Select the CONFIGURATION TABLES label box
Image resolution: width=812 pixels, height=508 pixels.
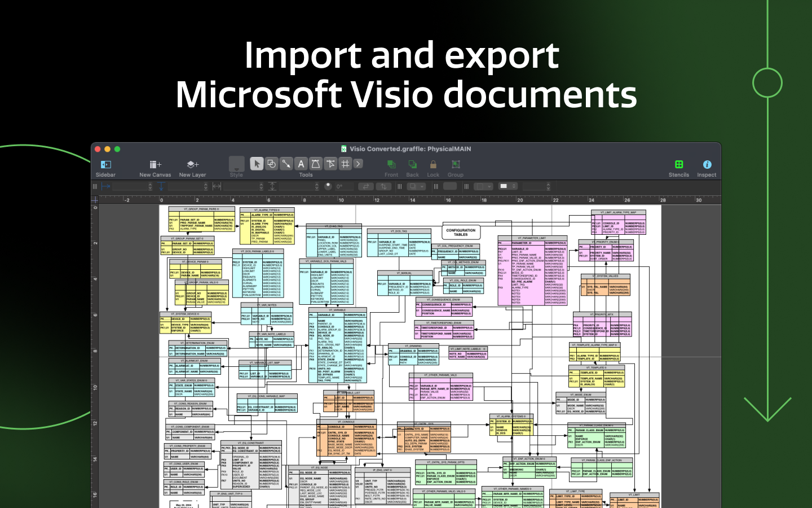(x=461, y=232)
